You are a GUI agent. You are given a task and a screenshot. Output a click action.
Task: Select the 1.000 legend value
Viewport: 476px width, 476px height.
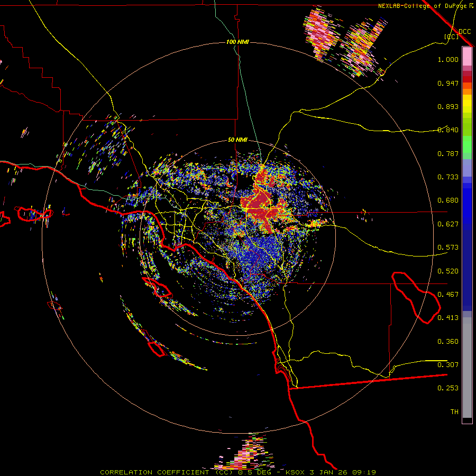pyautogui.click(x=448, y=59)
